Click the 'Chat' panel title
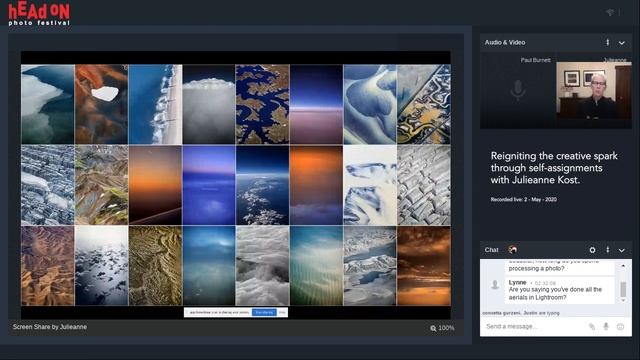640x360 pixels. point(491,250)
